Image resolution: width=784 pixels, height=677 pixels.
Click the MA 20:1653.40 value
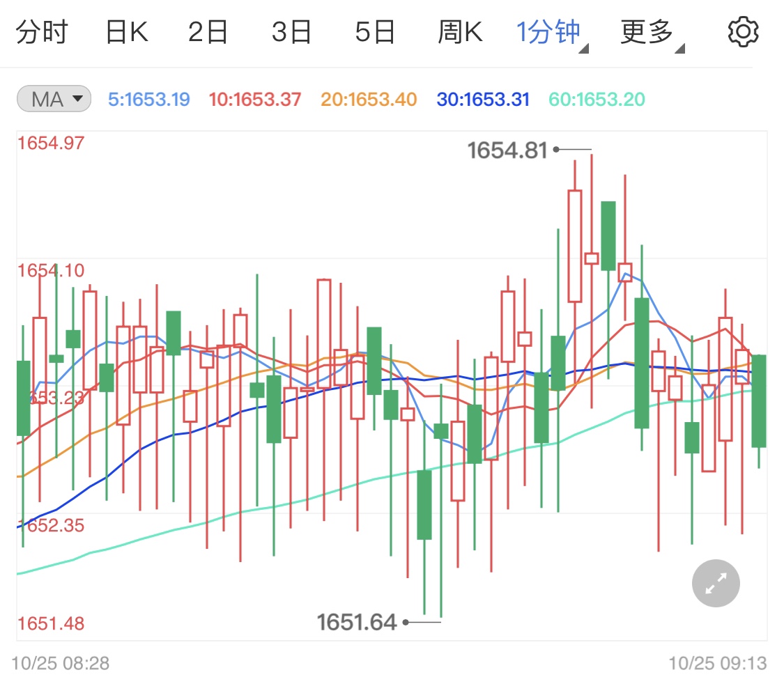pos(369,100)
